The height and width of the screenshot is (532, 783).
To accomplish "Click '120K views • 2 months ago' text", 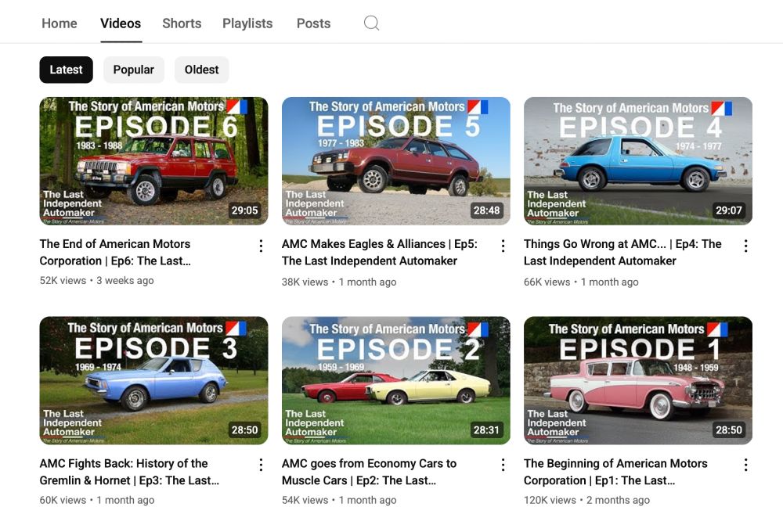I will [586, 500].
